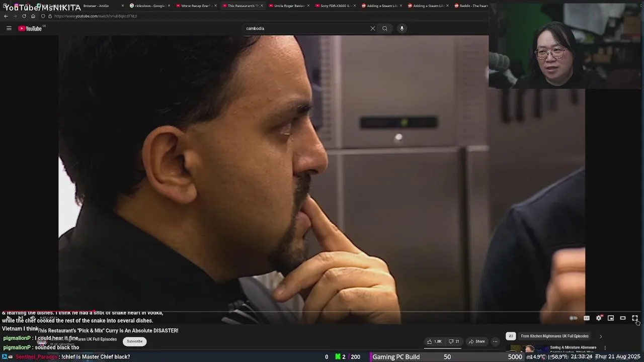Click video title 'Pick & Mix Curry' text
644x362 pixels.
tap(108, 331)
